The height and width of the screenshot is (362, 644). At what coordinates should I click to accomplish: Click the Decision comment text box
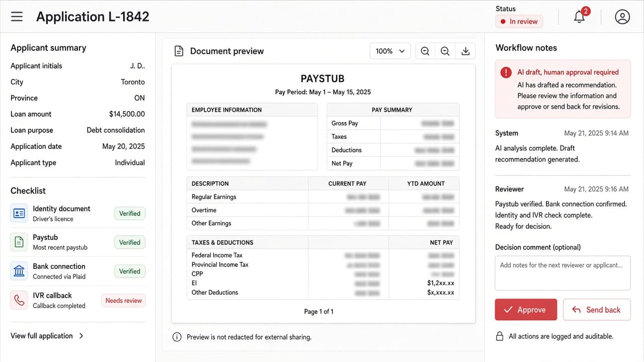562,273
